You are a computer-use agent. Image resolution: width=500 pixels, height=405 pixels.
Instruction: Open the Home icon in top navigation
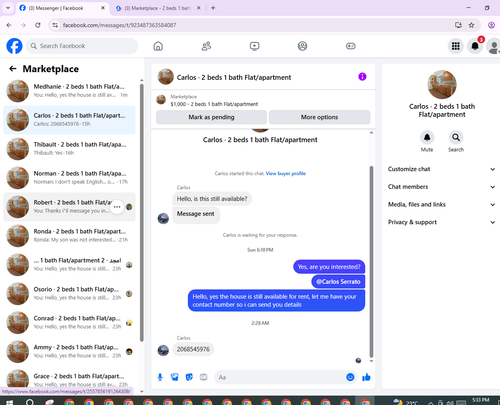[x=158, y=46]
